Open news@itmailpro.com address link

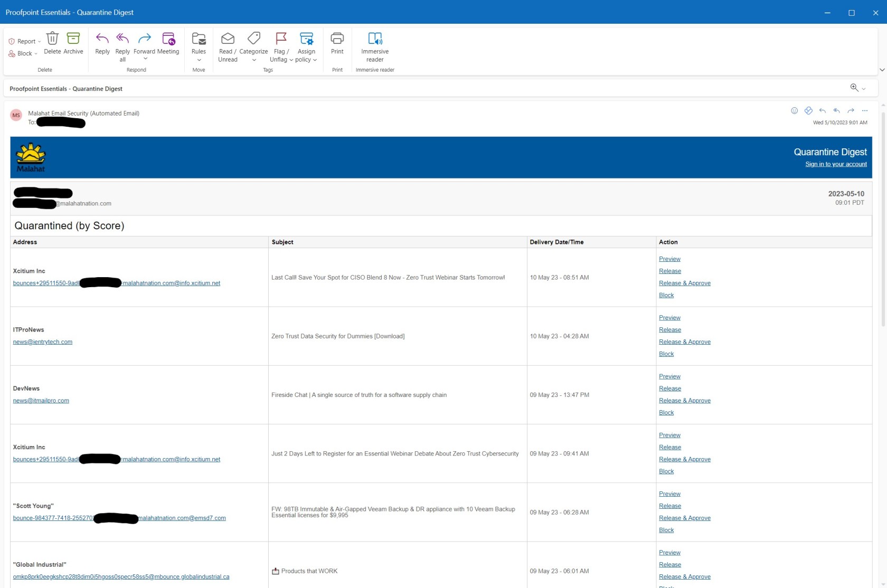pyautogui.click(x=41, y=401)
